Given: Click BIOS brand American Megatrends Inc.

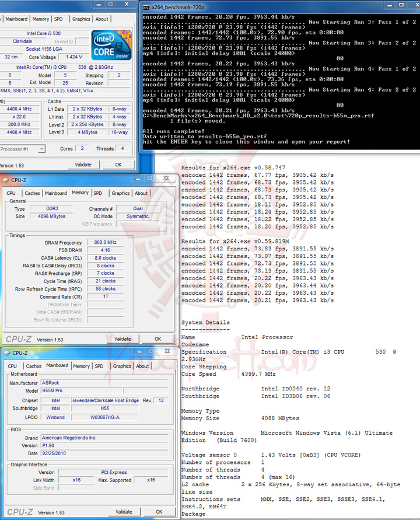Looking at the screenshot, I should 104,438.
